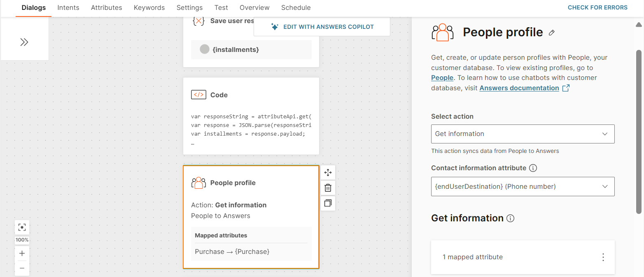644x277 pixels.
Task: Expand the collapsed left sidebar panel
Action: (24, 42)
